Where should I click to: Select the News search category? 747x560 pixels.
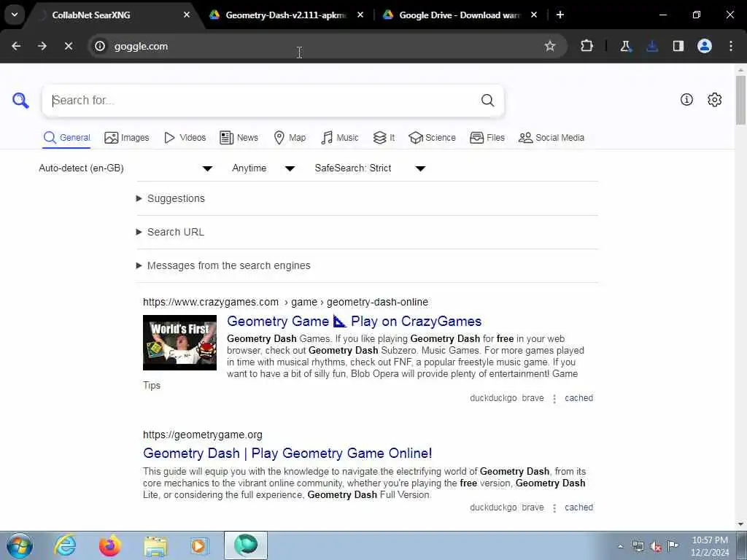(x=239, y=138)
